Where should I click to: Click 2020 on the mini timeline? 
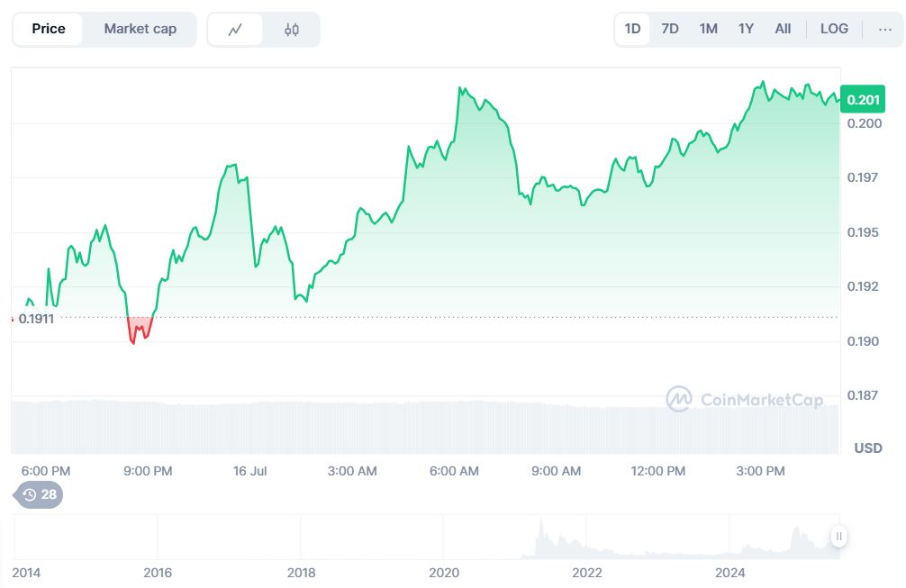(x=444, y=573)
